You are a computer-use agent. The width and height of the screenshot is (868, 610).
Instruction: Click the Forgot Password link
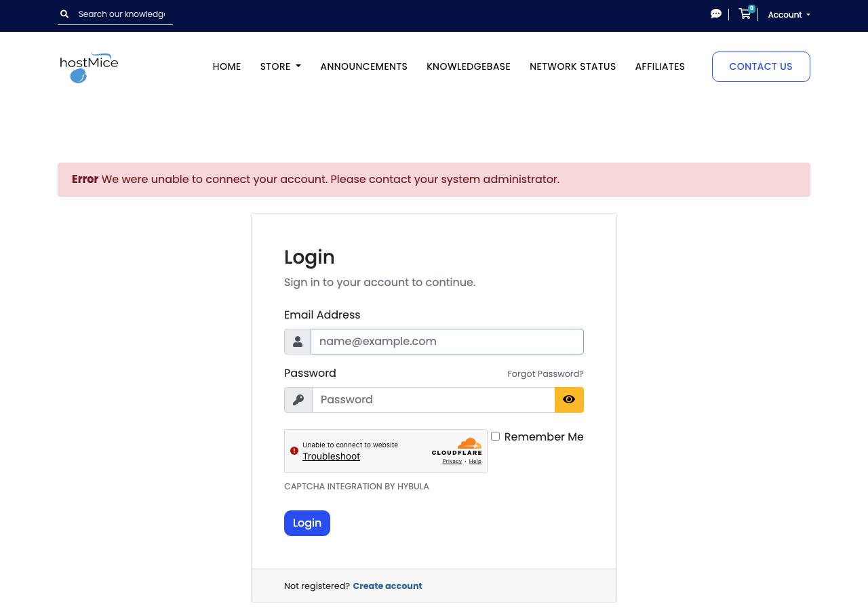(x=545, y=373)
